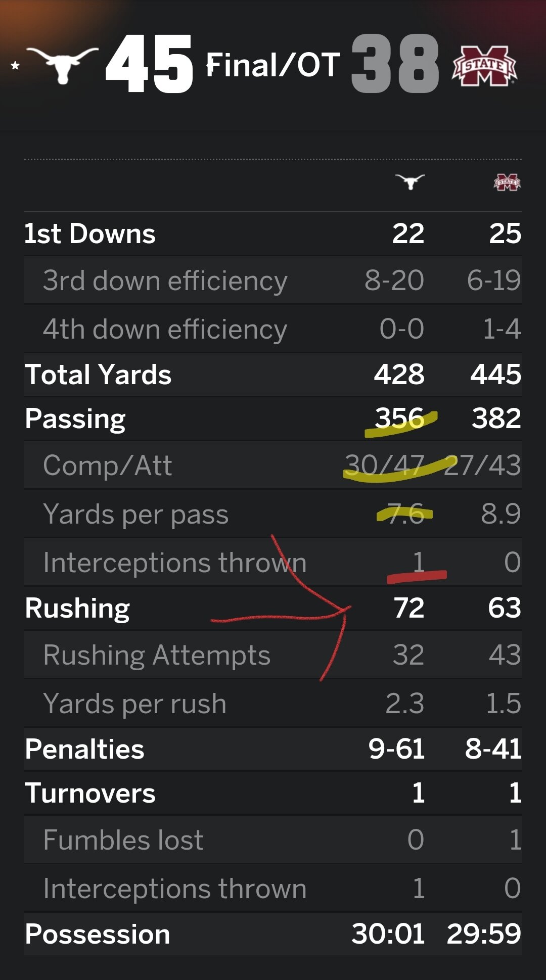Select the Yards per pass label
Viewport: 546px width, 980px height.
point(135,515)
